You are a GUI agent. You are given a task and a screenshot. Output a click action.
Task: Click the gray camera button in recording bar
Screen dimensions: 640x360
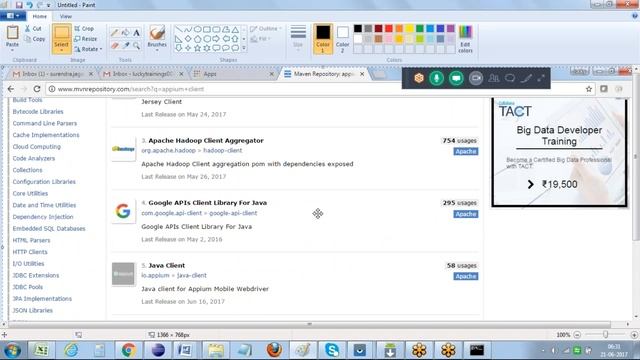click(476, 78)
